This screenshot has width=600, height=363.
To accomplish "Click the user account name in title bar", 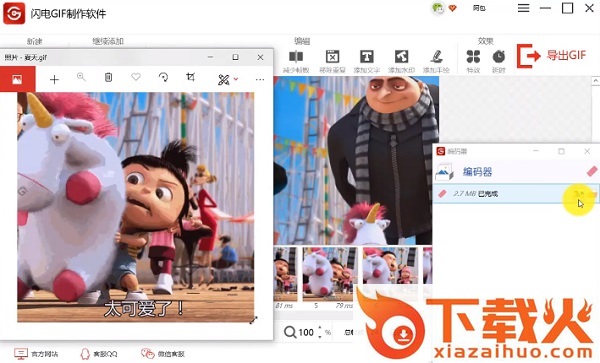I will click(479, 8).
